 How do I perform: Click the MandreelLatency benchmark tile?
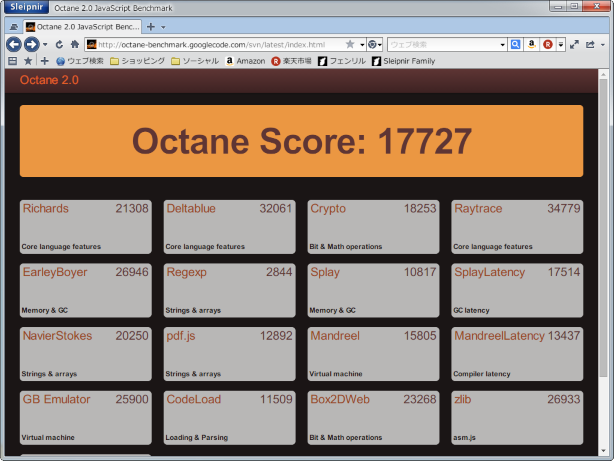point(517,354)
